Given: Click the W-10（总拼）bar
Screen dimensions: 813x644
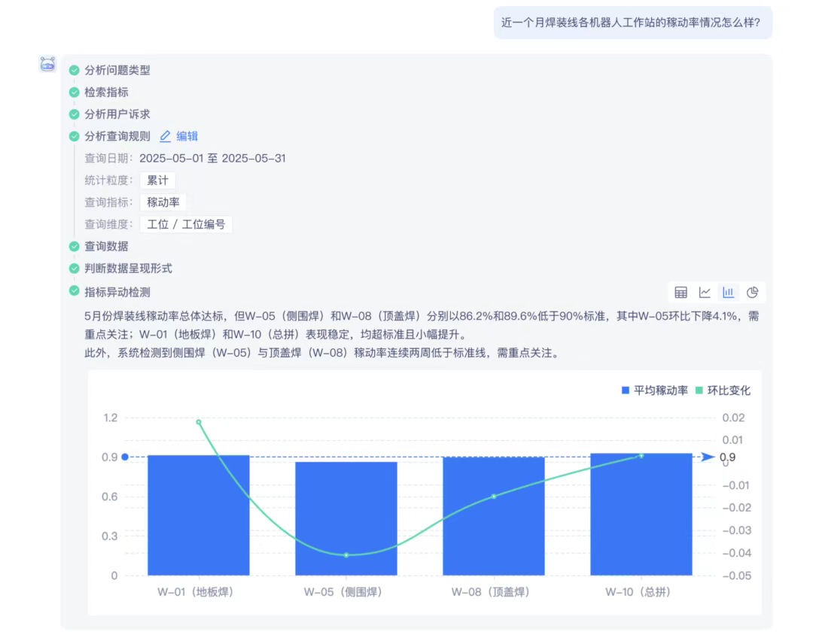Looking at the screenshot, I should [x=641, y=515].
